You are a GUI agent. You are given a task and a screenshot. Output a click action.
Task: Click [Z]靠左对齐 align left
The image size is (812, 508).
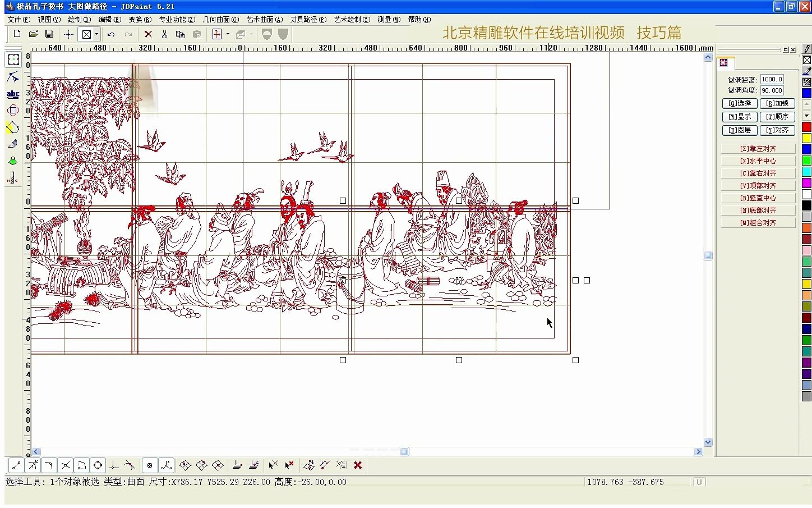click(758, 149)
